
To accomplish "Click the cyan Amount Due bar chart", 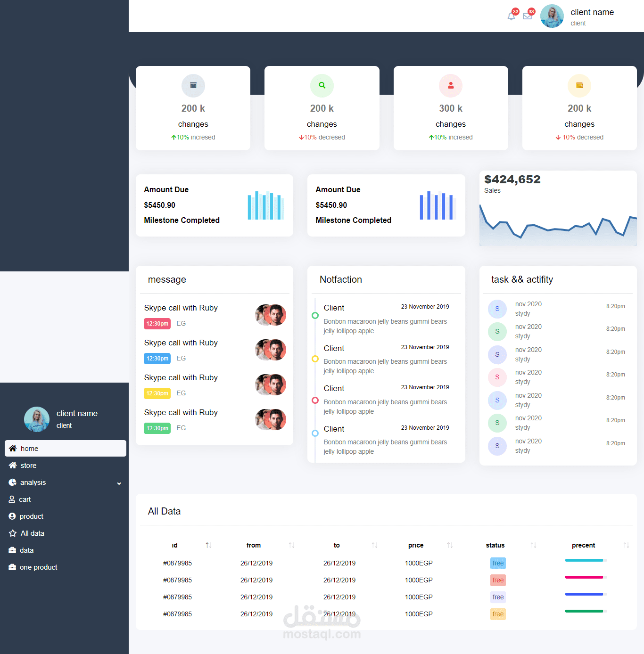I will tap(266, 205).
